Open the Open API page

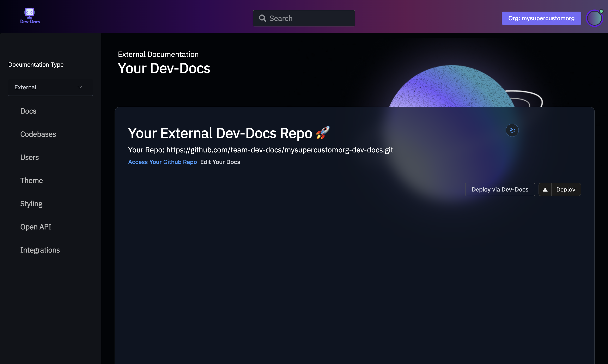(36, 227)
